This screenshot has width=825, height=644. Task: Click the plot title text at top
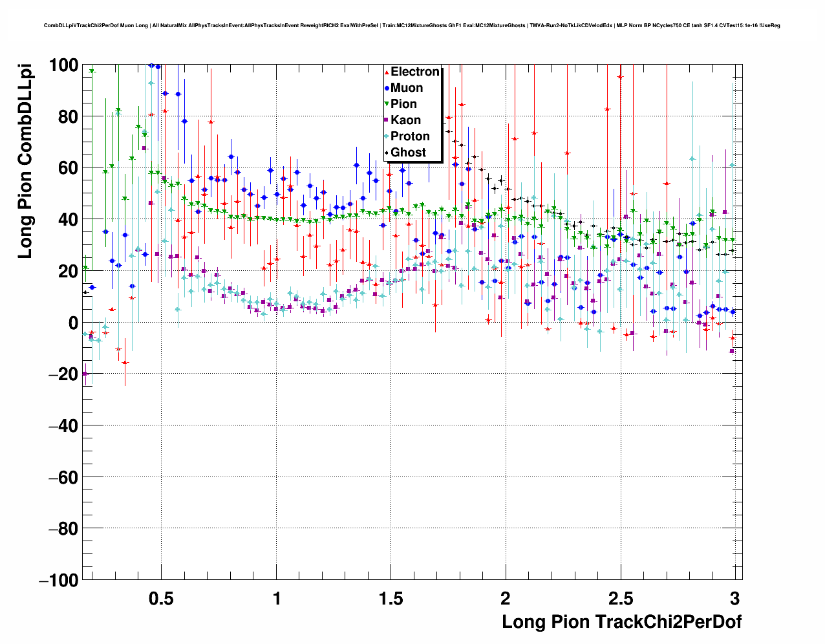[412, 26]
